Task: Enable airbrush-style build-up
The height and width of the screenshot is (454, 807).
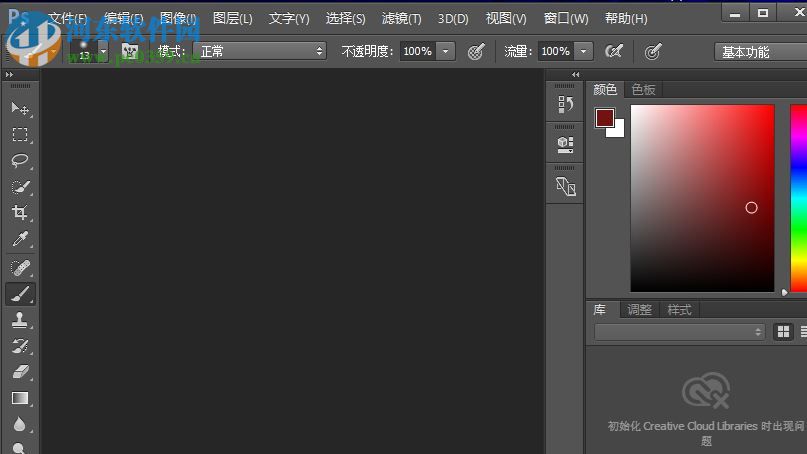Action: (614, 51)
